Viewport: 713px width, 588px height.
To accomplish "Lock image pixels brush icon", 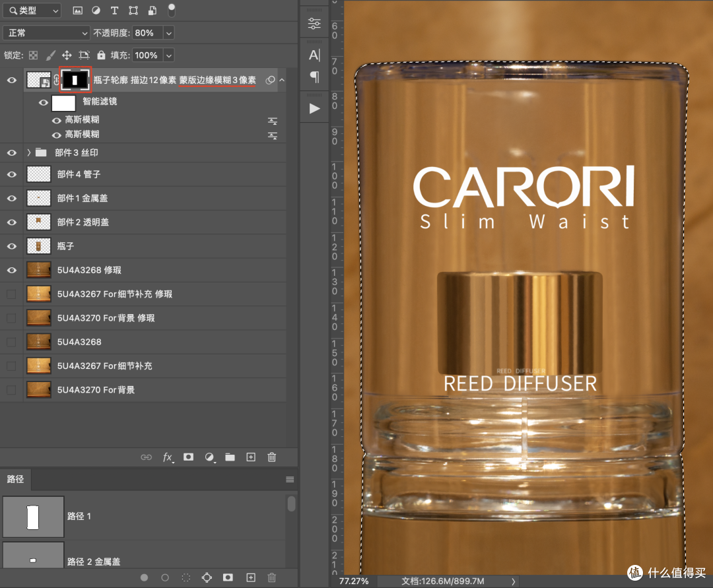I will (50, 55).
